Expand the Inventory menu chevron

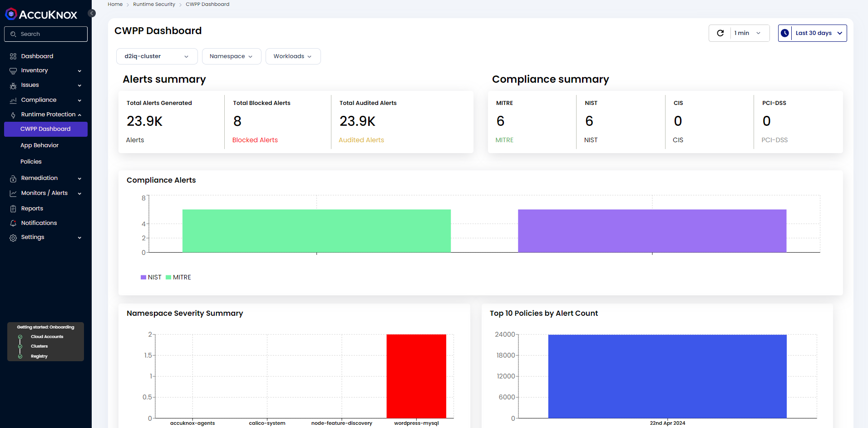[79, 71]
